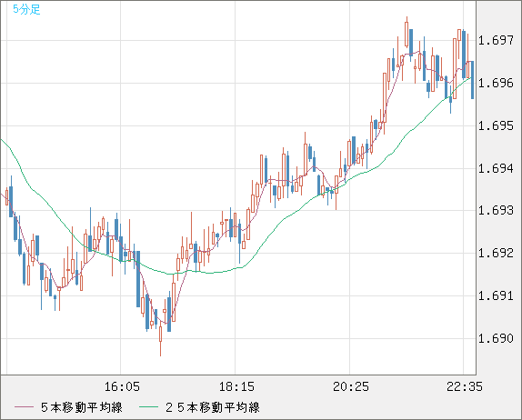Select the 1.691 price axis label
Viewport: 522px width, 420px height.
click(496, 295)
